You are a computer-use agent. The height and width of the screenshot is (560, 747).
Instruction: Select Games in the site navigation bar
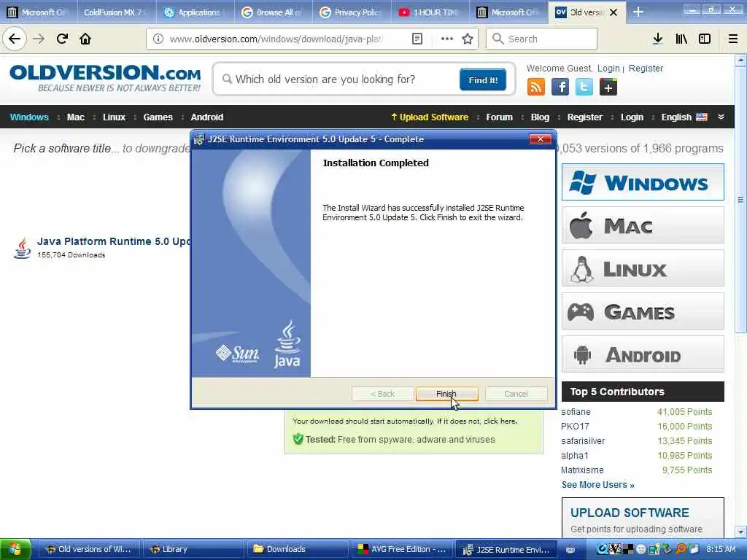[x=158, y=117]
